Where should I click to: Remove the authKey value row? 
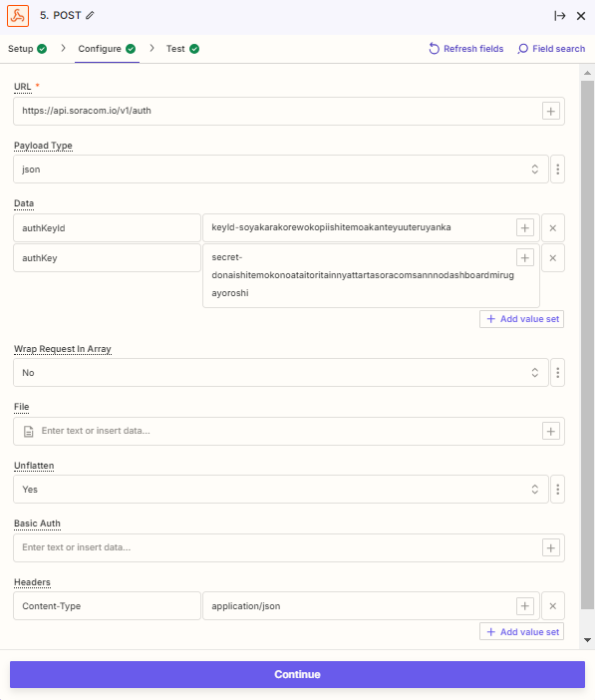(552, 258)
